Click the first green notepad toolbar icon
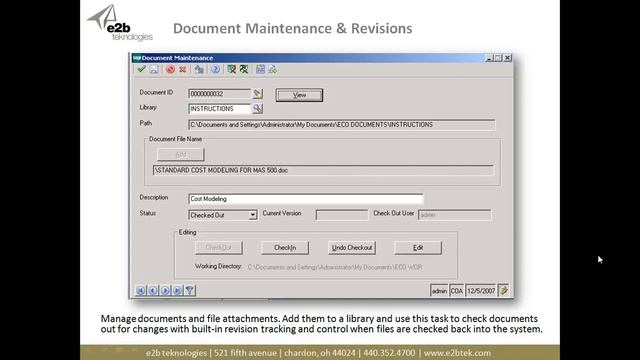Image resolution: width=640 pixels, height=360 pixels. click(x=232, y=69)
